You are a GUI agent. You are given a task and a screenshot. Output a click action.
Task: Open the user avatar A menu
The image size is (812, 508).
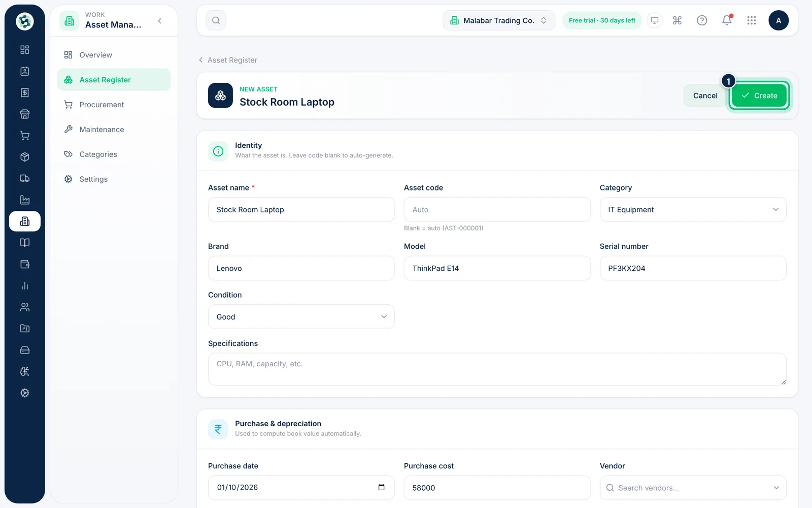779,20
